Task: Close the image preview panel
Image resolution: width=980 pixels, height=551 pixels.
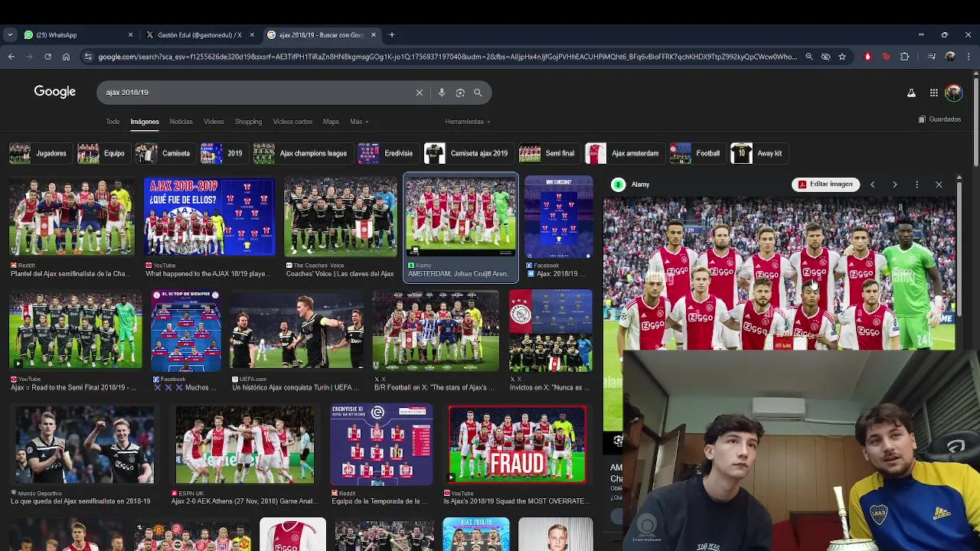Action: [939, 184]
